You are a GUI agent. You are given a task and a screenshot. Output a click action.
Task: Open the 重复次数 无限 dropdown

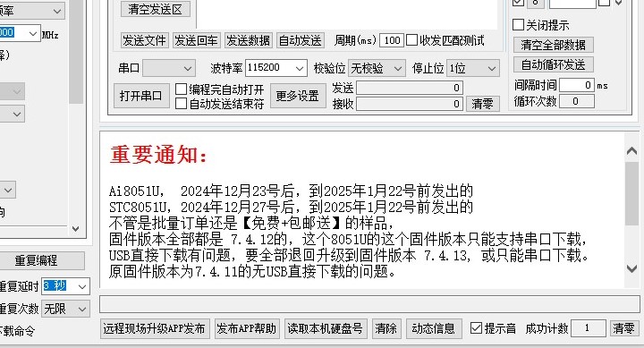click(x=65, y=309)
